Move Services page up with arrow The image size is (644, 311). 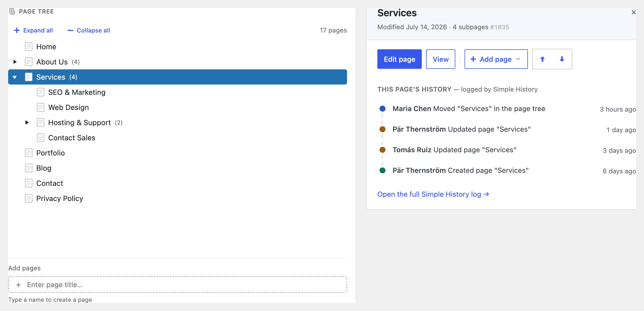[542, 59]
